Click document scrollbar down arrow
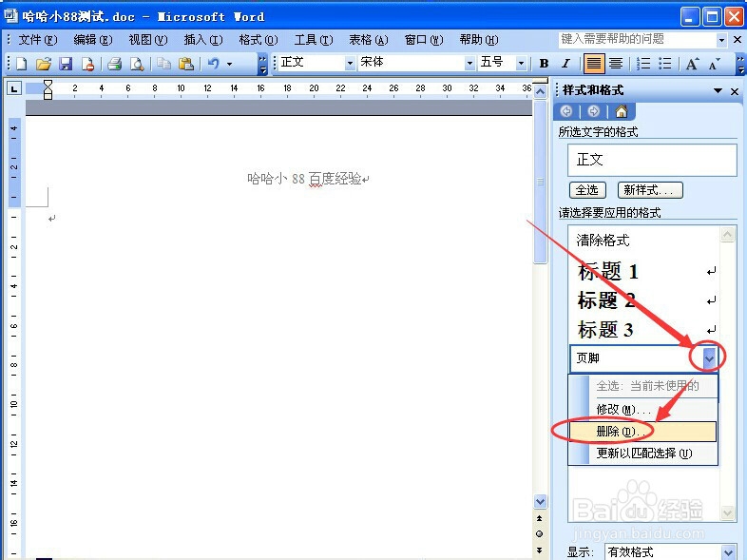 540,501
